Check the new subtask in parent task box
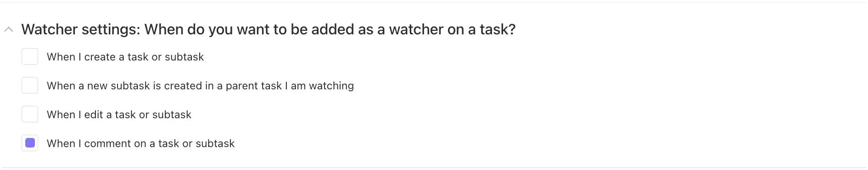This screenshot has width=868, height=170. (x=30, y=86)
